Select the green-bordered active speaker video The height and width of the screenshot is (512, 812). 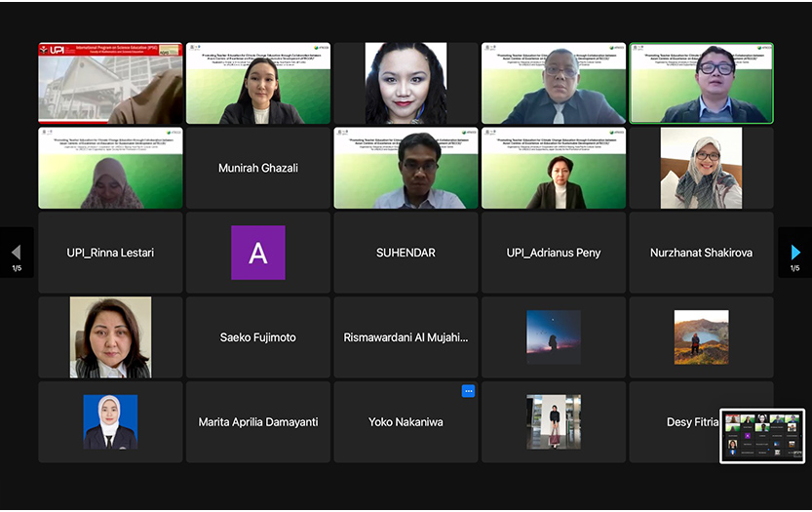point(701,83)
